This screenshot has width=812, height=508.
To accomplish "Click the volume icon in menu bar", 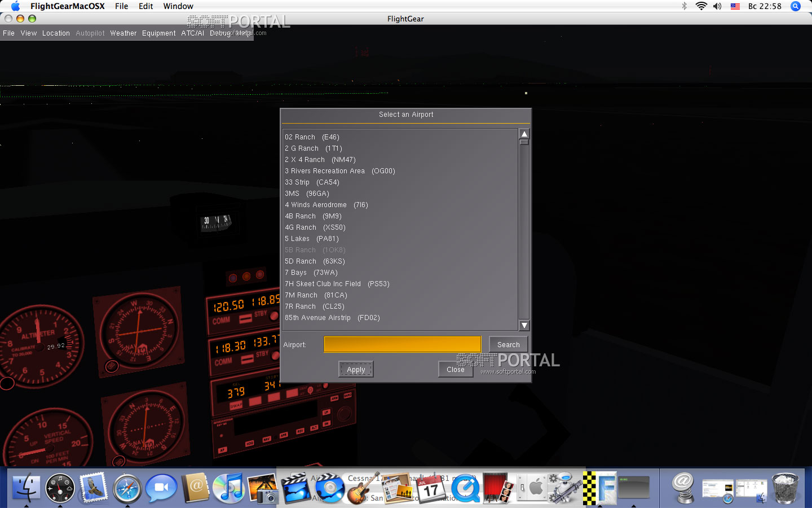I will point(717,6).
